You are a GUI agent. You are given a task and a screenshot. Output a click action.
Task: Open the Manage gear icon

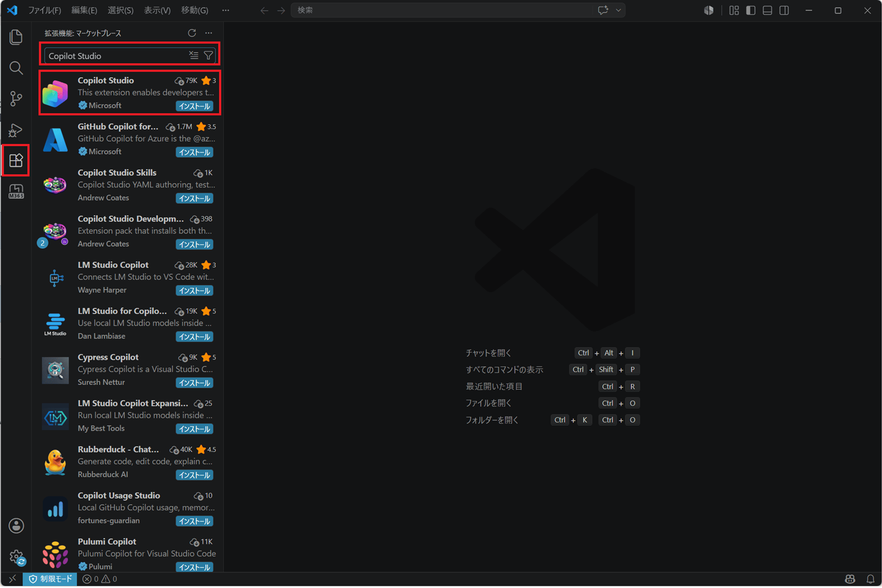tap(16, 556)
